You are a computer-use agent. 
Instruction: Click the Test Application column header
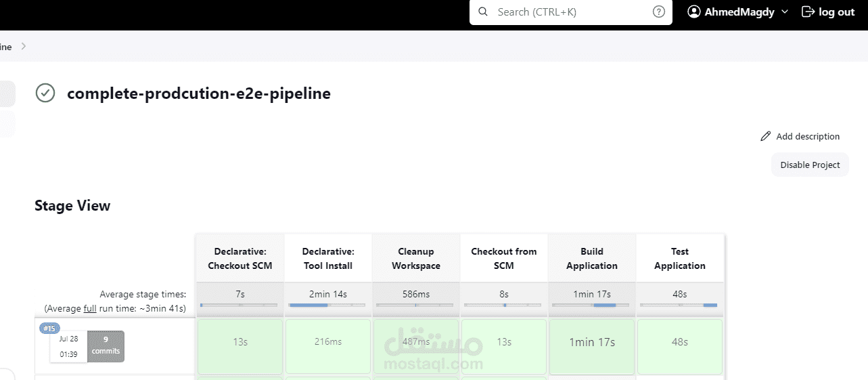tap(680, 259)
